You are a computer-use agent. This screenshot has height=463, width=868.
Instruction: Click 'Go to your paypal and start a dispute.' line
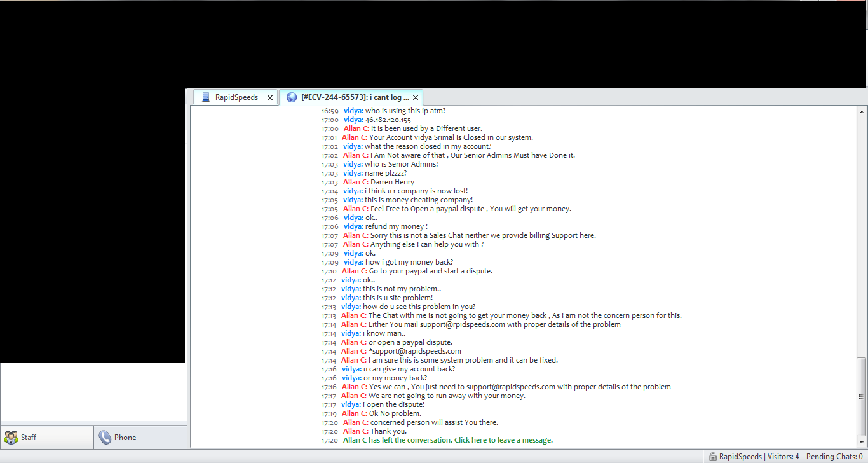pos(430,271)
